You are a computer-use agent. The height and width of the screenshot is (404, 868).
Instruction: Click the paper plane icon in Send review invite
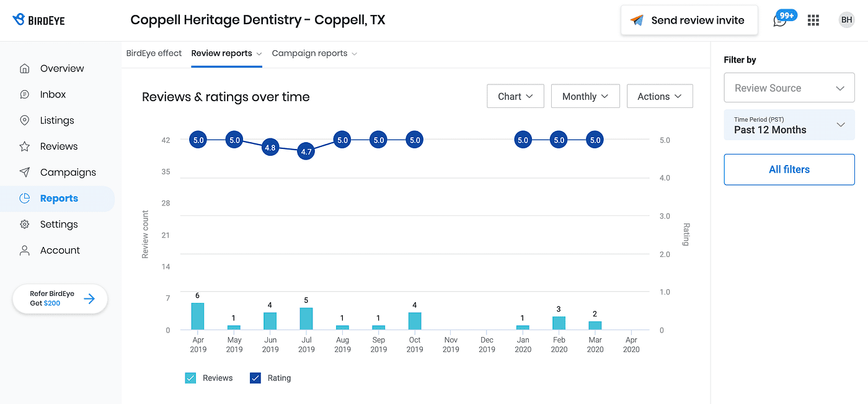tap(637, 20)
